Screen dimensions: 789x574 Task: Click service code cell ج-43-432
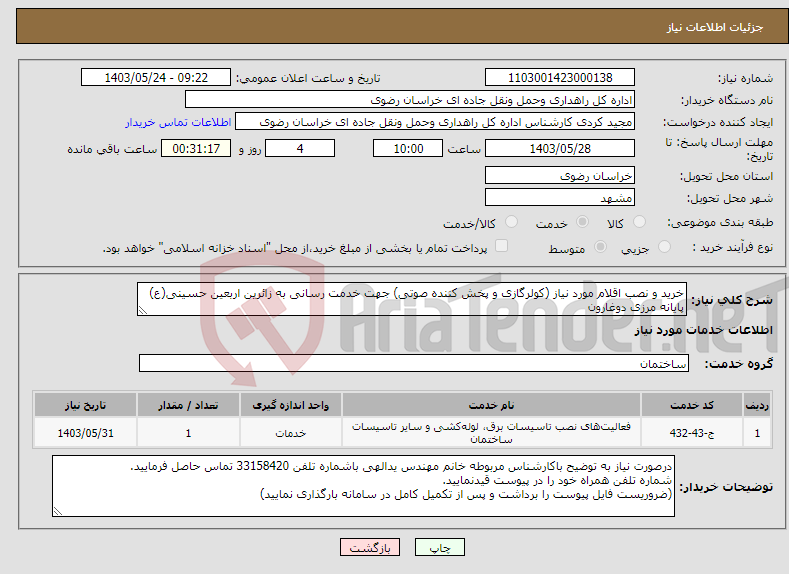(x=692, y=433)
